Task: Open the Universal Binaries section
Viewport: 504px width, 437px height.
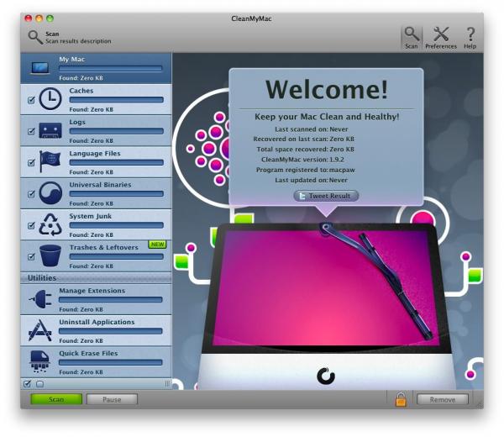Action: (x=96, y=193)
